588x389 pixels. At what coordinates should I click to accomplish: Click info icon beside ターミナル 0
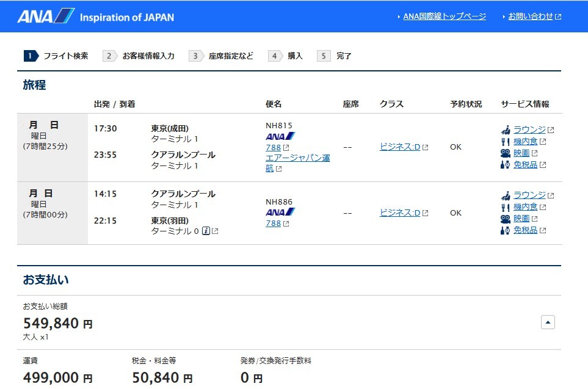pos(206,231)
